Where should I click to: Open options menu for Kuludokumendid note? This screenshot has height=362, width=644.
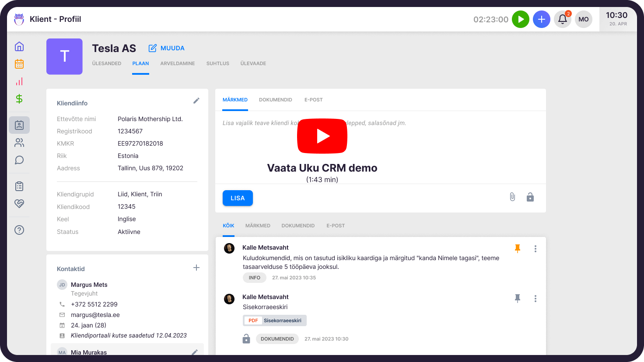pyautogui.click(x=535, y=249)
